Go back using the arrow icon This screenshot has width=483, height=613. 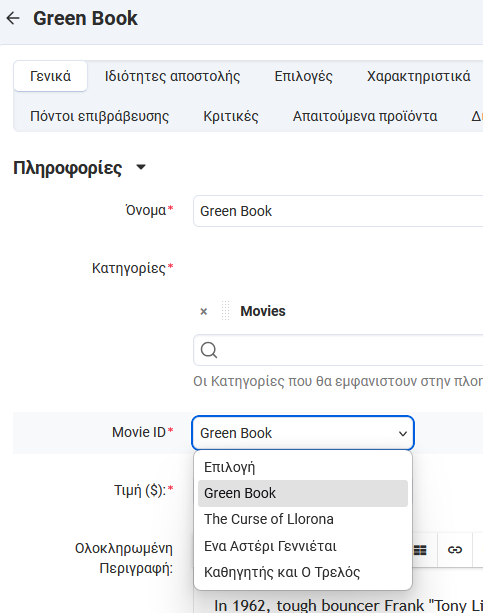[13, 18]
